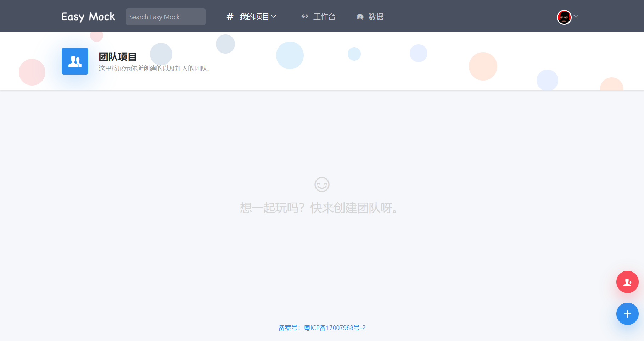Open the avatar account dropdown arrow
644x341 pixels.
[576, 17]
